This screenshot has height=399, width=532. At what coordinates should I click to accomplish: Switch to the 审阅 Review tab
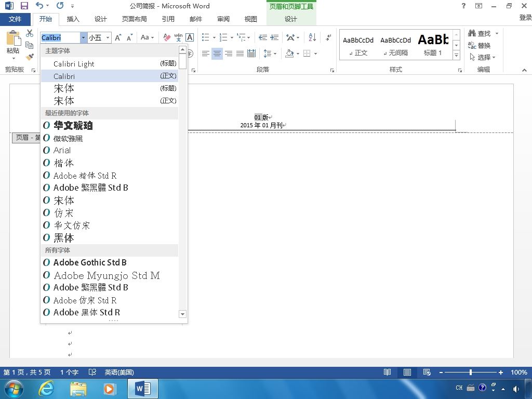223,19
